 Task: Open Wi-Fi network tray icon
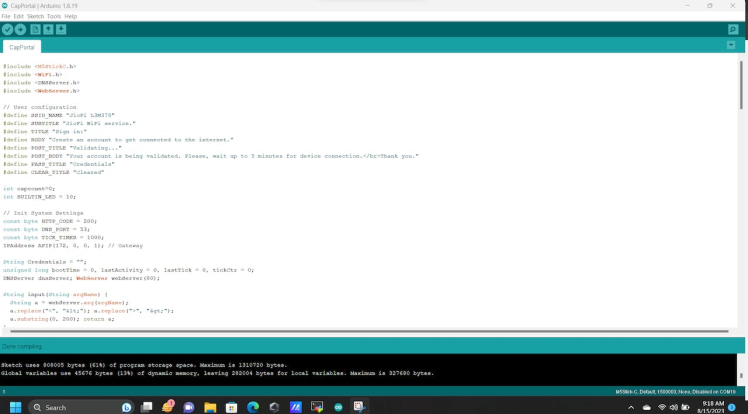(662, 407)
